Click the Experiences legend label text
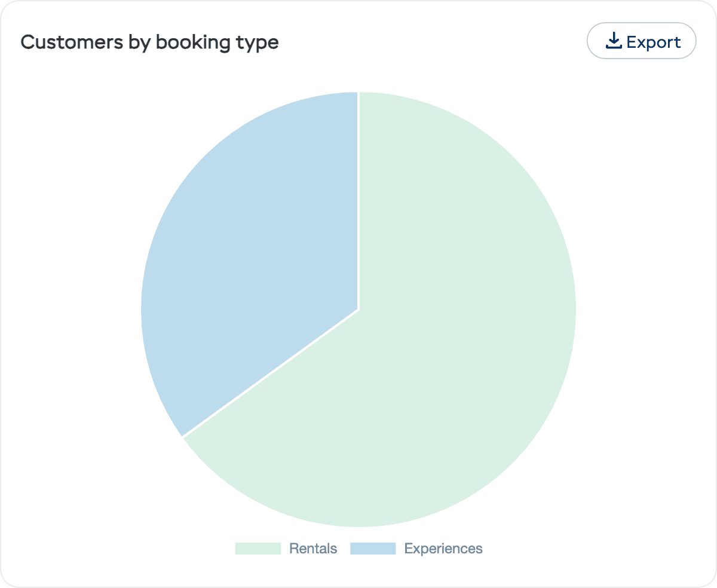 pyautogui.click(x=443, y=548)
